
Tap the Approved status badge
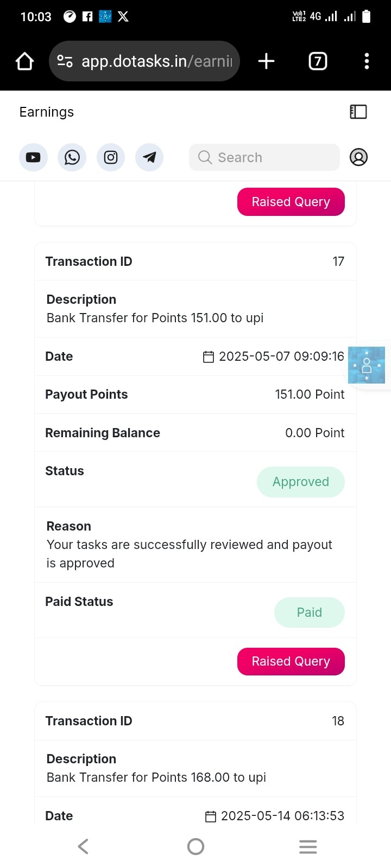301,482
